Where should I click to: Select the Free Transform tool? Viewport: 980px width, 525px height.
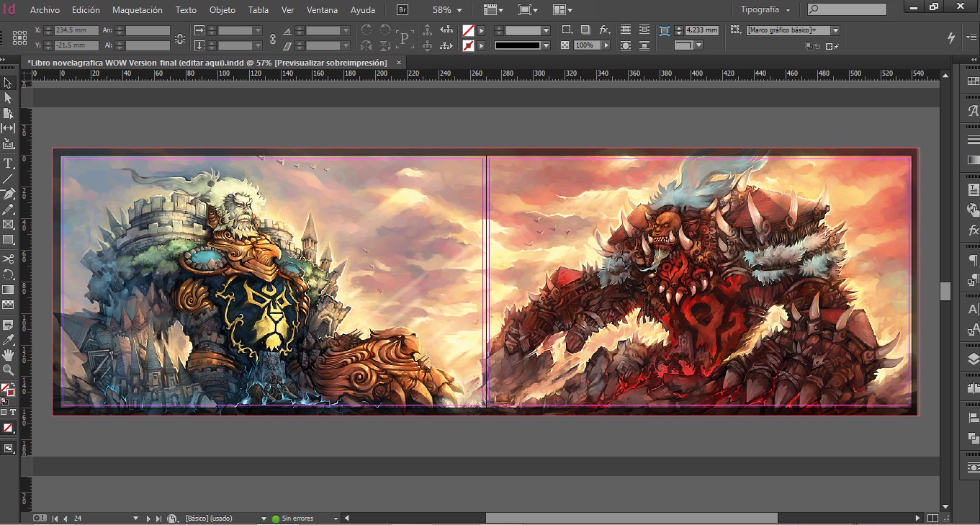tap(8, 274)
